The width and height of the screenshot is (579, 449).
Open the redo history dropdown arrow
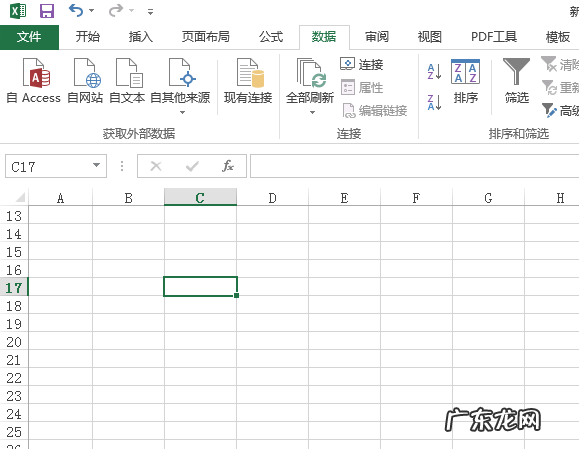pos(131,11)
